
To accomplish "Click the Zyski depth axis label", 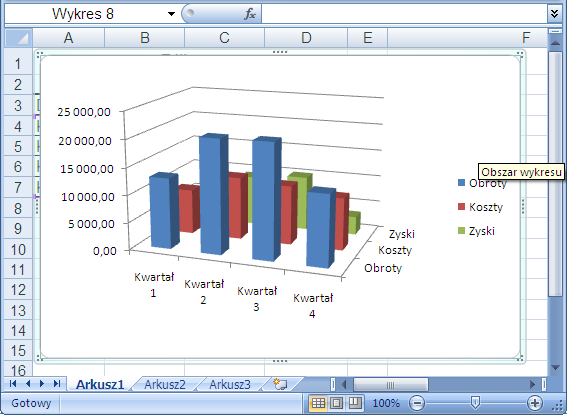I will (x=401, y=234).
